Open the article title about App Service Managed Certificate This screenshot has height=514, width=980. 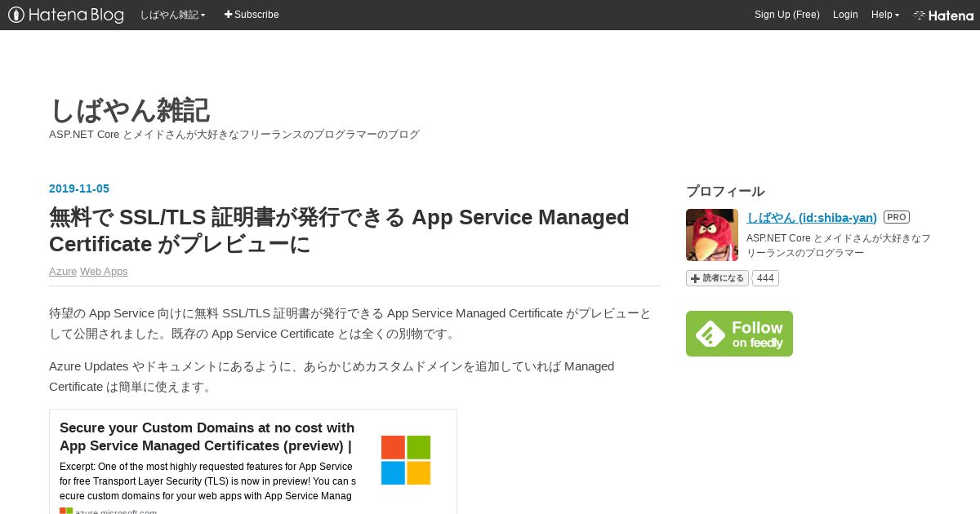(339, 230)
